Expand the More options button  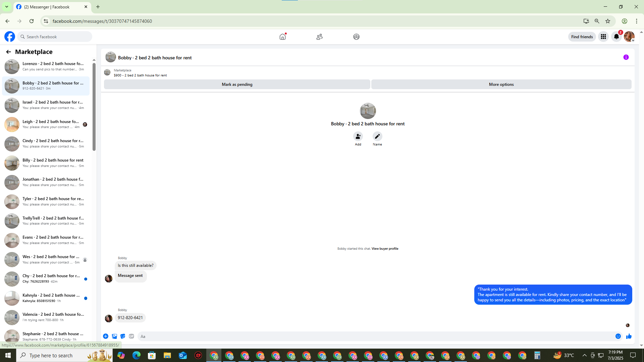click(x=501, y=84)
